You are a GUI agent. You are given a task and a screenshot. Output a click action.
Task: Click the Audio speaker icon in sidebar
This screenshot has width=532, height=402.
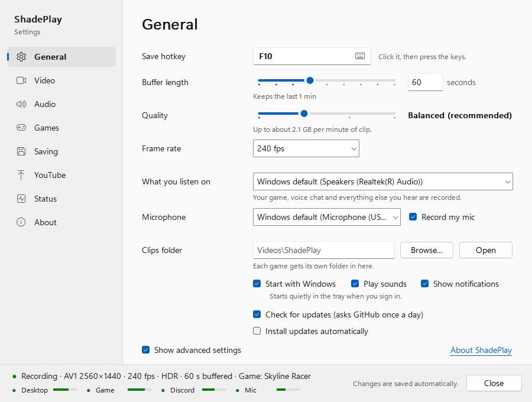pyautogui.click(x=21, y=104)
